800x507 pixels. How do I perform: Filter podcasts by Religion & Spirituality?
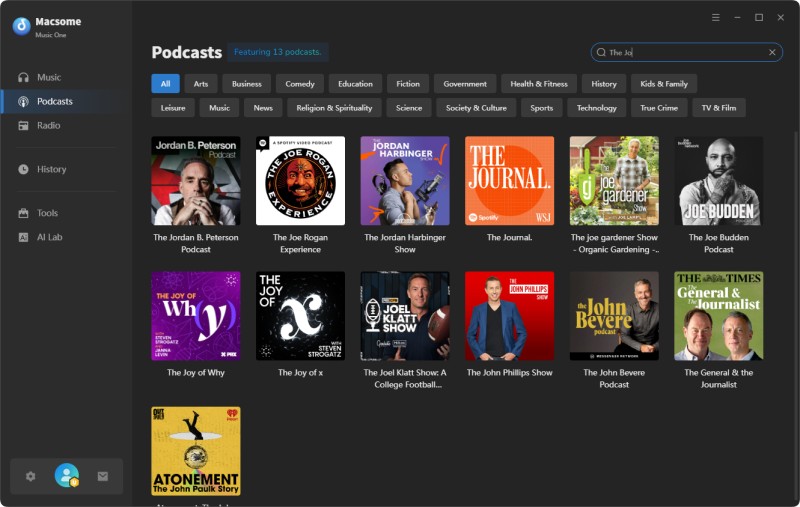[334, 108]
